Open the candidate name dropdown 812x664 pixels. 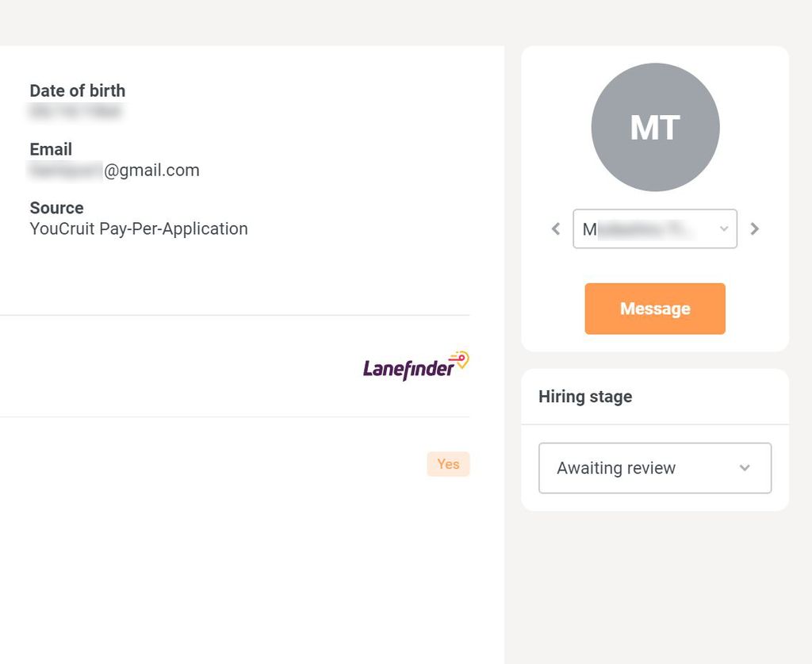coord(654,228)
